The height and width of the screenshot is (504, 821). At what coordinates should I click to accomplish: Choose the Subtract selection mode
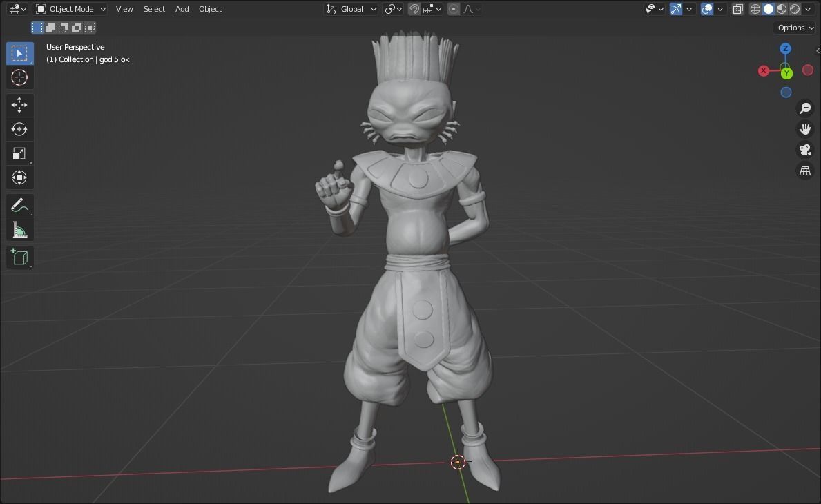64,27
